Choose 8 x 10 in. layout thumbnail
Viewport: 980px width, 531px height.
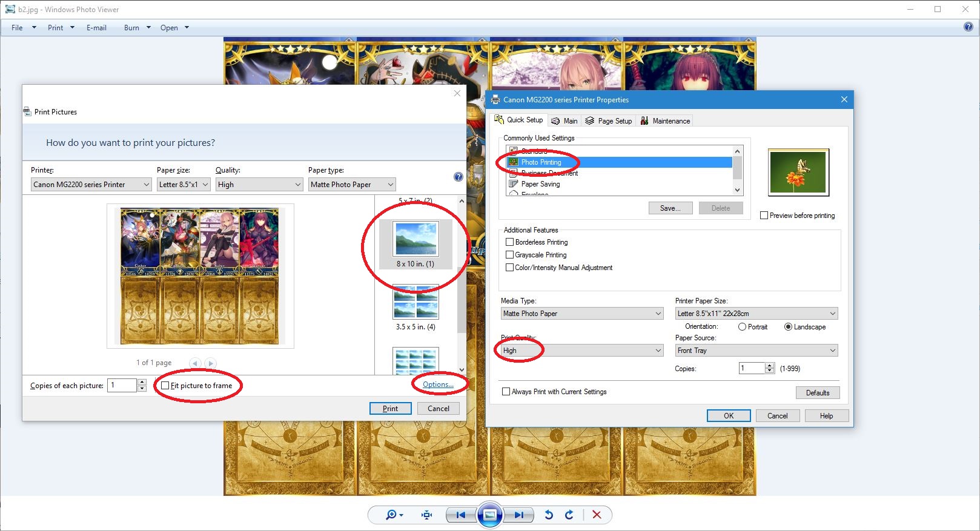coord(416,244)
